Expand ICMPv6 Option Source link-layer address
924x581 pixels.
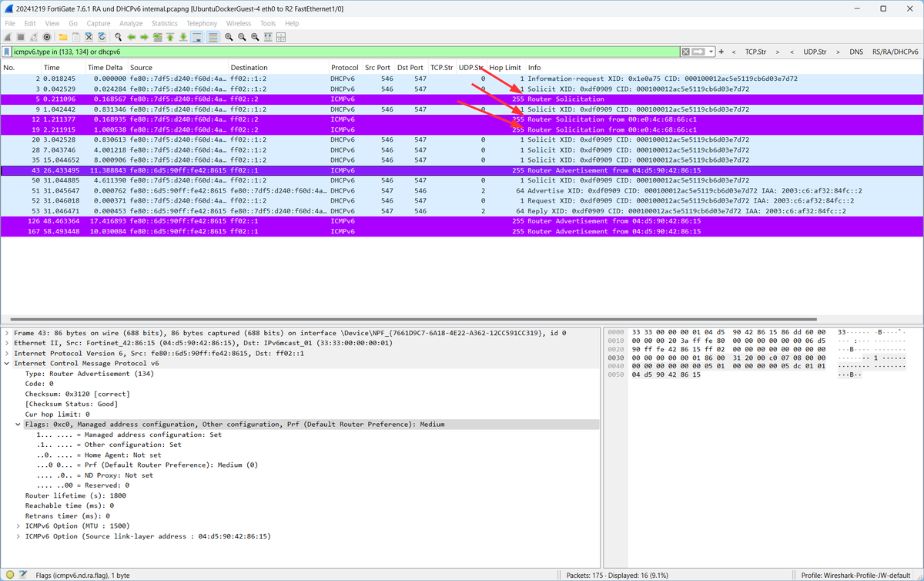(x=18, y=536)
